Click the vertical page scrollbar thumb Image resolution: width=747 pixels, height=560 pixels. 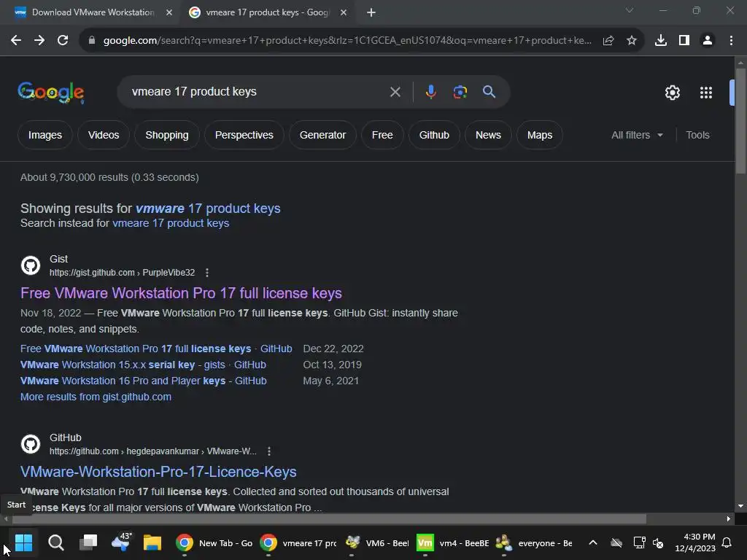click(740, 122)
